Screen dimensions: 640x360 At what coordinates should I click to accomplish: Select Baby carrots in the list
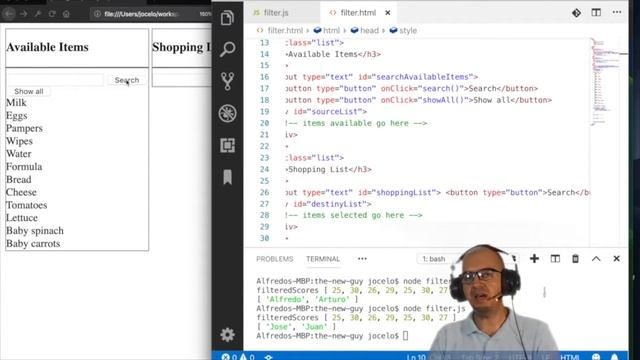[x=33, y=244]
